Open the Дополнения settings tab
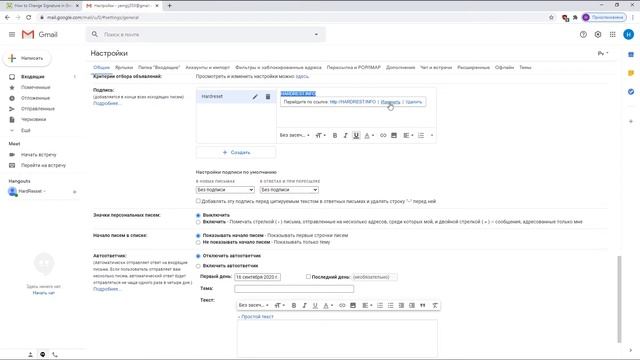This screenshot has width=640, height=360. tap(400, 67)
